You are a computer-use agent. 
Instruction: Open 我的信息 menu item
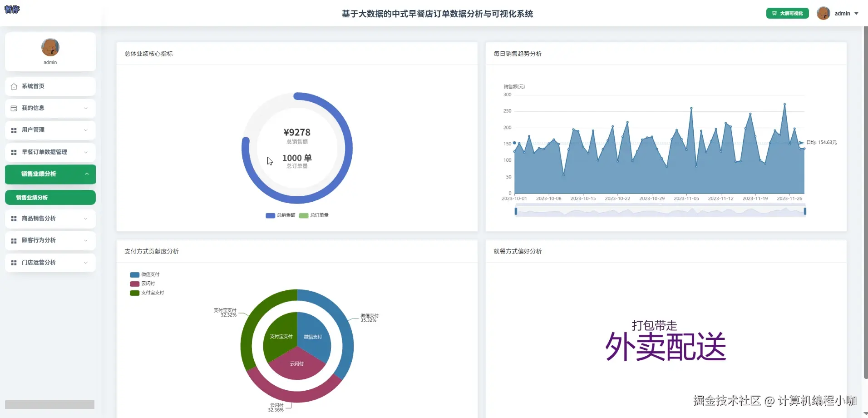[50, 108]
